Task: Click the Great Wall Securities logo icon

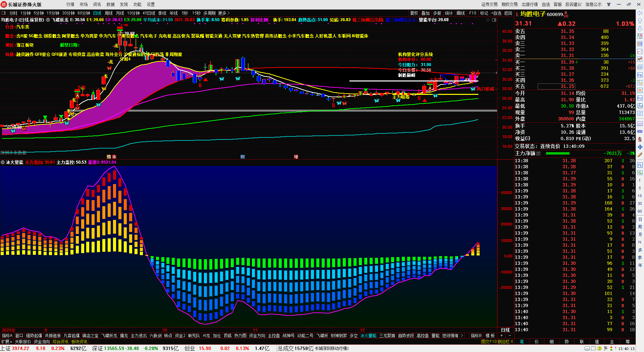Action: tap(4, 4)
